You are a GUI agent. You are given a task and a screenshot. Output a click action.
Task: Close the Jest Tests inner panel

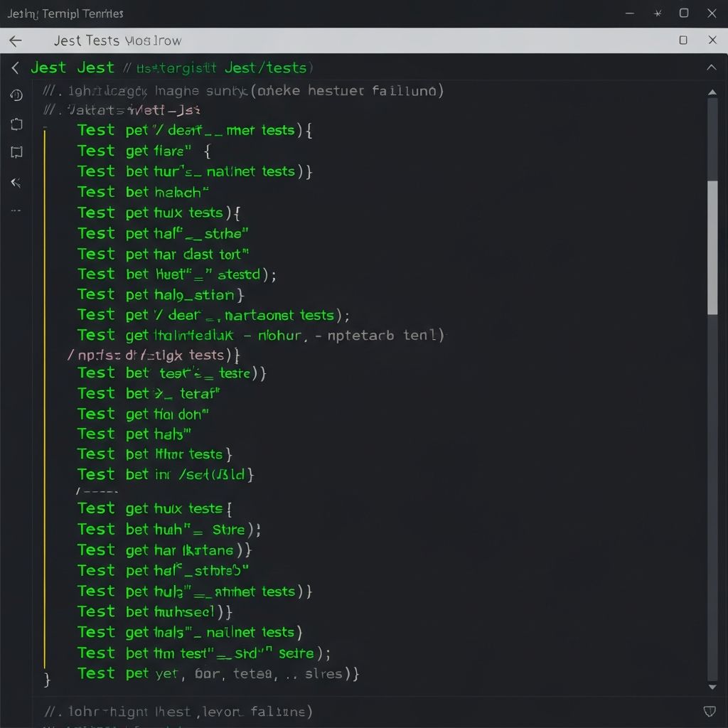712,41
